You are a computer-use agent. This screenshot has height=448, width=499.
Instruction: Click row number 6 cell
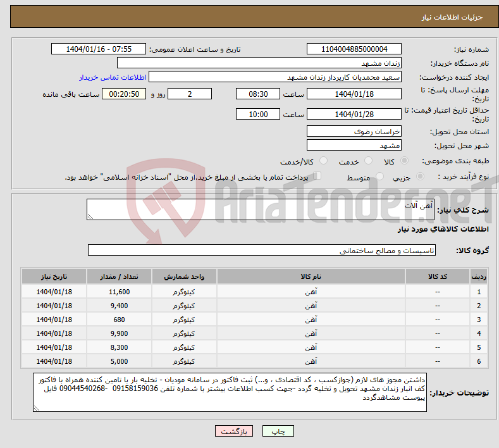(479, 361)
